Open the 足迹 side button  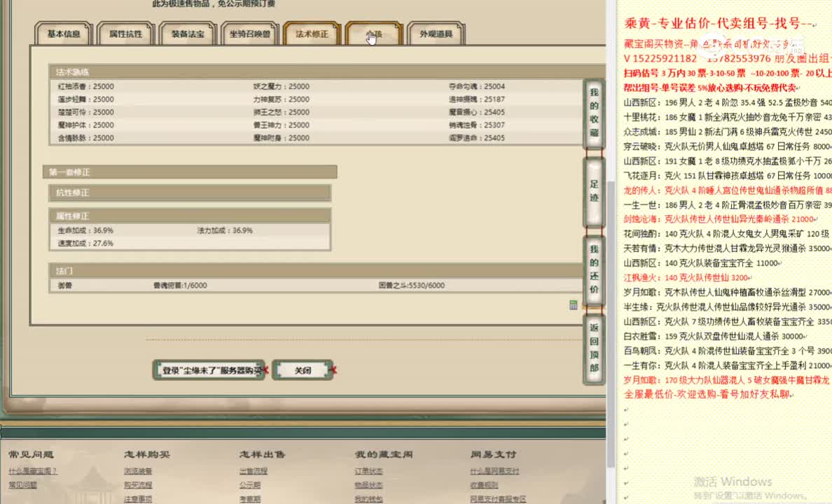coord(595,191)
